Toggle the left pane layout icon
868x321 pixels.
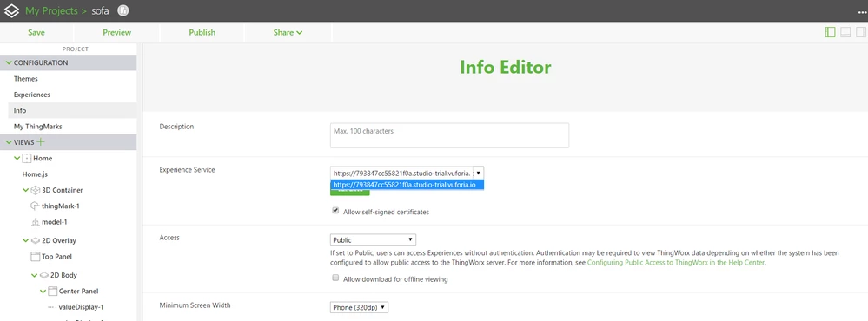point(830,32)
